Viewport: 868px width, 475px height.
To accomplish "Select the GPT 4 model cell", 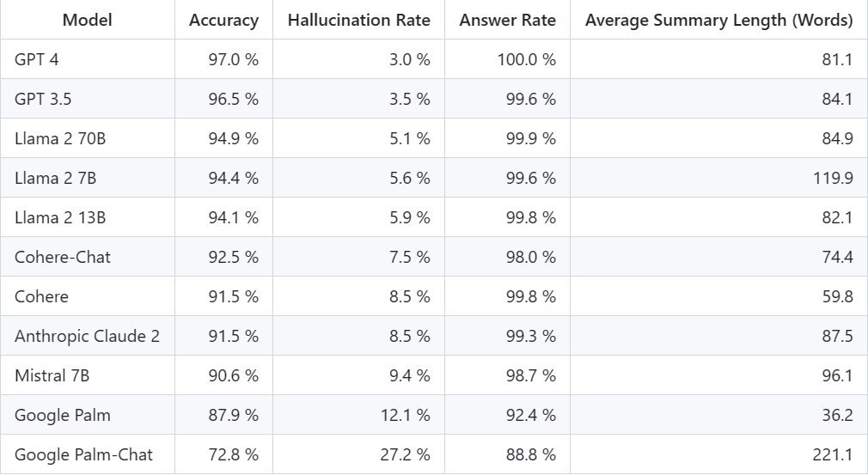I will [x=88, y=59].
